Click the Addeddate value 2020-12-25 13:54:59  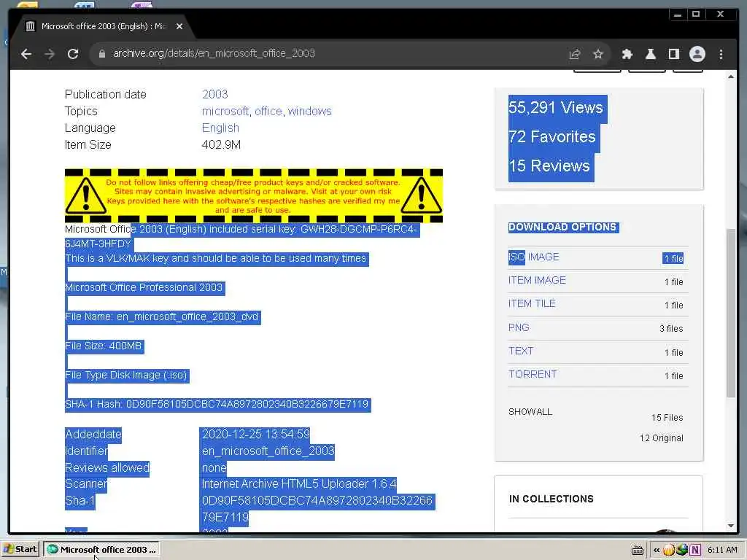256,435
